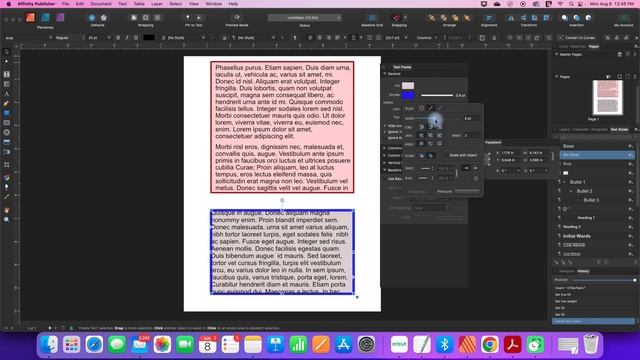
Task: Open the Document menu
Action: (101, 4)
